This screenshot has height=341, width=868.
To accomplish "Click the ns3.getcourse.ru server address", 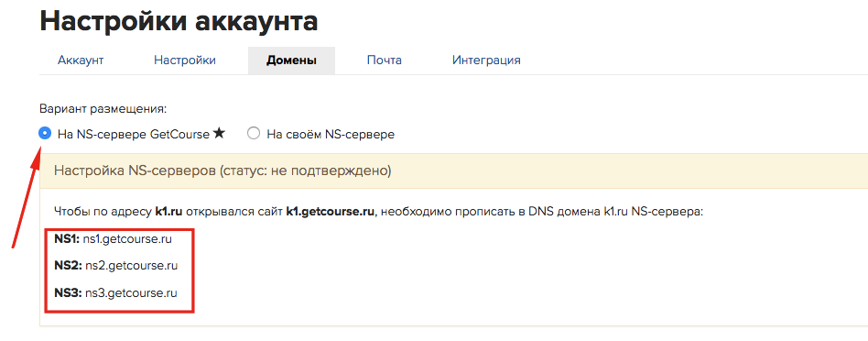I will point(131,292).
